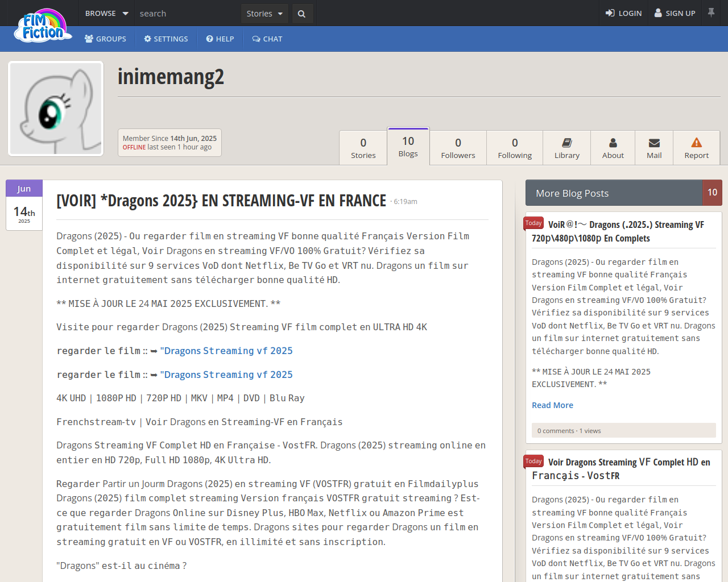Click the red 10 blog count badge
This screenshot has height=582, width=728.
pos(712,193)
